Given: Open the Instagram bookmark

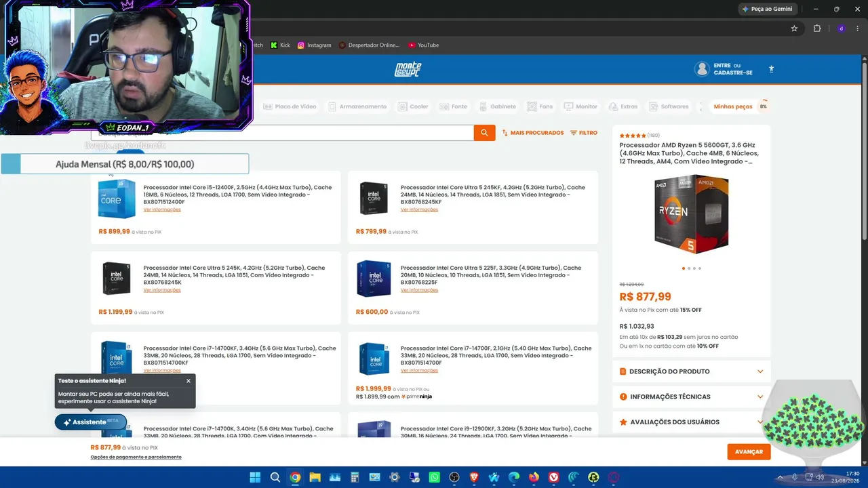Looking at the screenshot, I should (x=315, y=45).
